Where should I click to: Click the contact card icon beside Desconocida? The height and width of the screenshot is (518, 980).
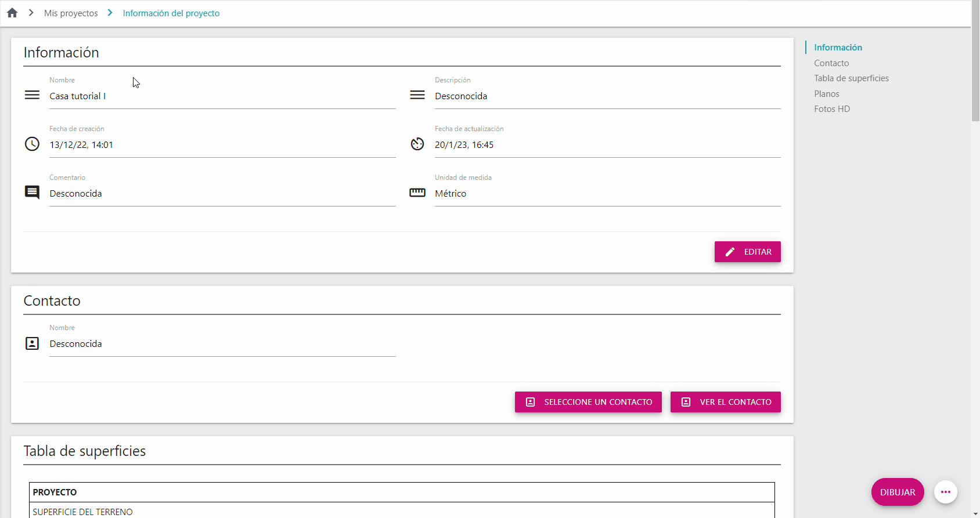[x=32, y=343]
